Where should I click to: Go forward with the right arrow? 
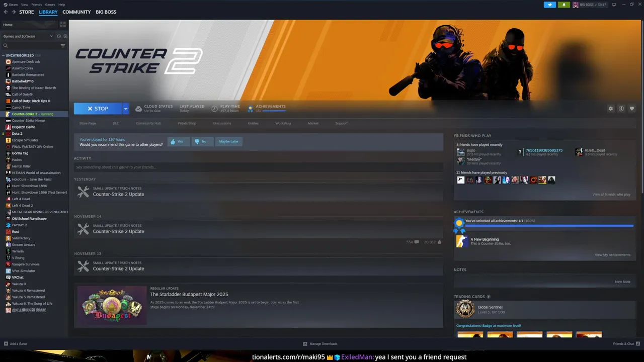tap(13, 12)
